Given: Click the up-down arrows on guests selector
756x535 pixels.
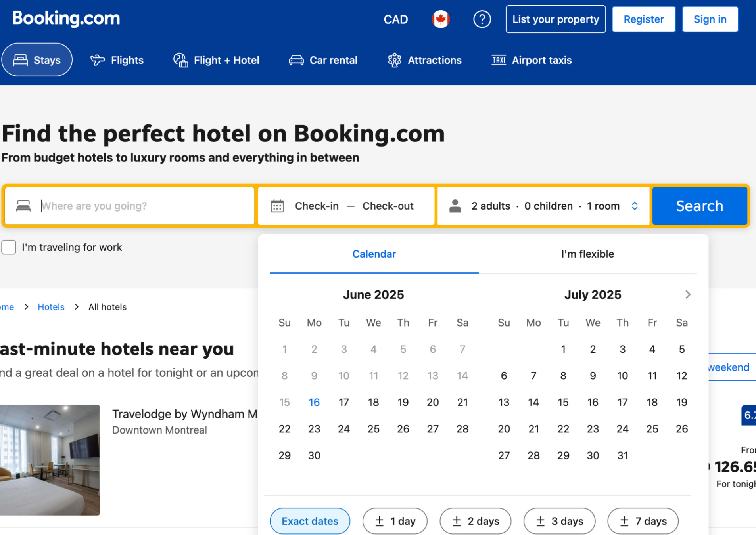Looking at the screenshot, I should (x=635, y=206).
